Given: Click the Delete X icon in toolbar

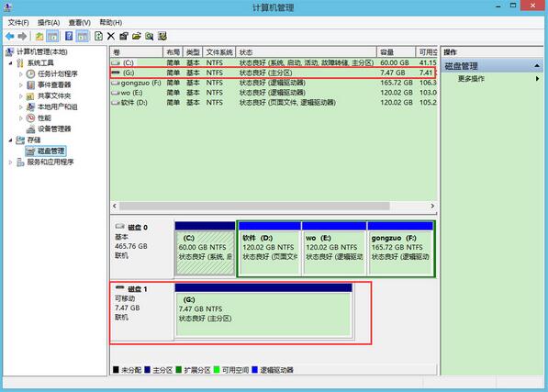Looking at the screenshot, I should coord(111,36).
